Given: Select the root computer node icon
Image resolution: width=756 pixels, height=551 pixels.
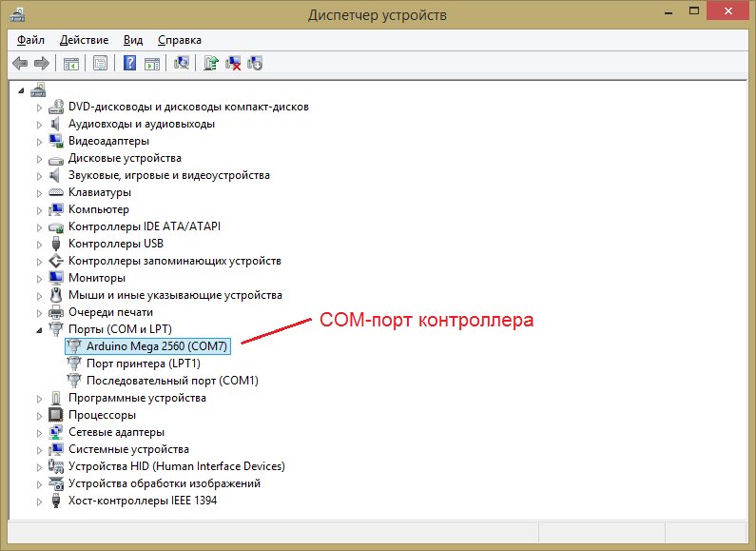Looking at the screenshot, I should pyautogui.click(x=38, y=89).
